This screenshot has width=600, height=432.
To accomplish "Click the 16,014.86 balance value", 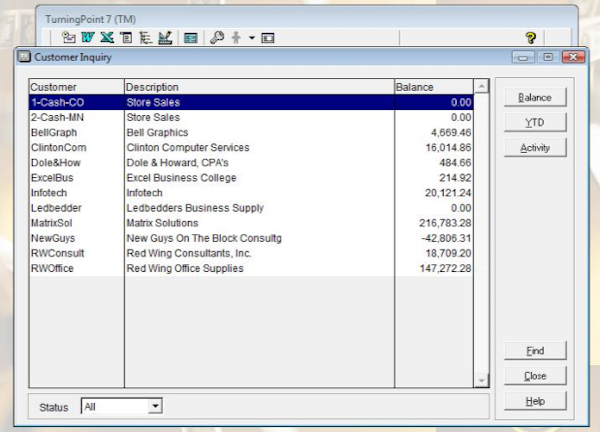I will (448, 147).
